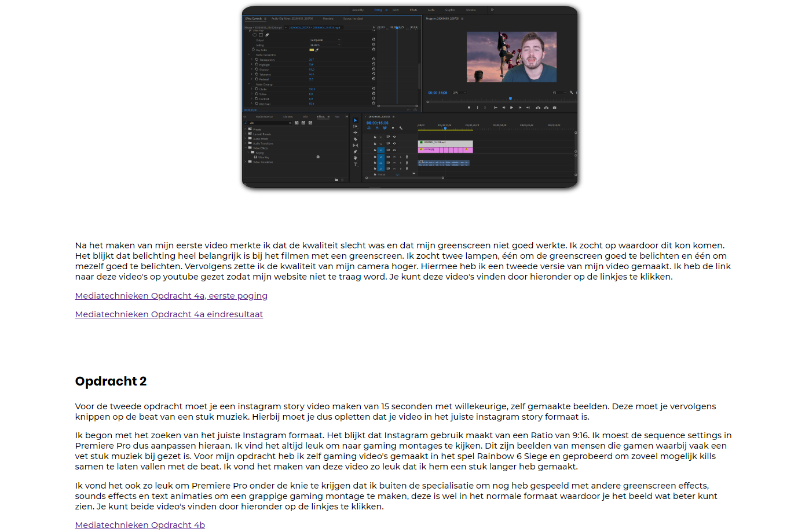Open Program monitor settings wrench
This screenshot has height=532, width=787.
coord(571,93)
